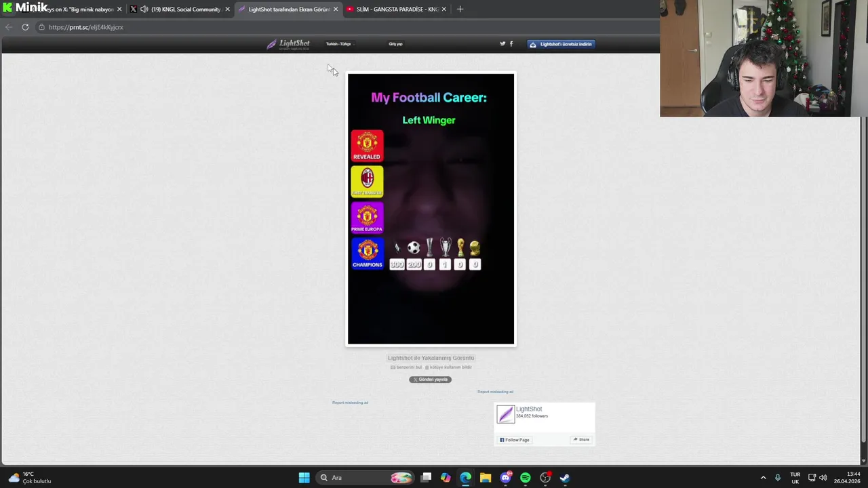Click the Lightshot ile Yakalanmış Görüntü caption

431,358
